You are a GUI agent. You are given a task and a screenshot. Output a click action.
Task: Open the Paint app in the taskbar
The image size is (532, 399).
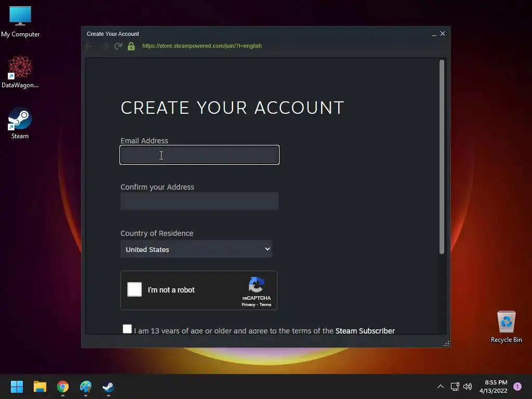[x=86, y=387]
